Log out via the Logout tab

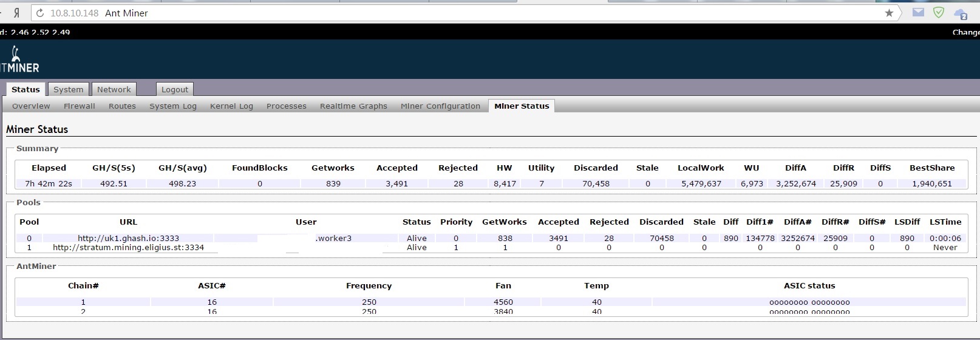[x=175, y=89]
